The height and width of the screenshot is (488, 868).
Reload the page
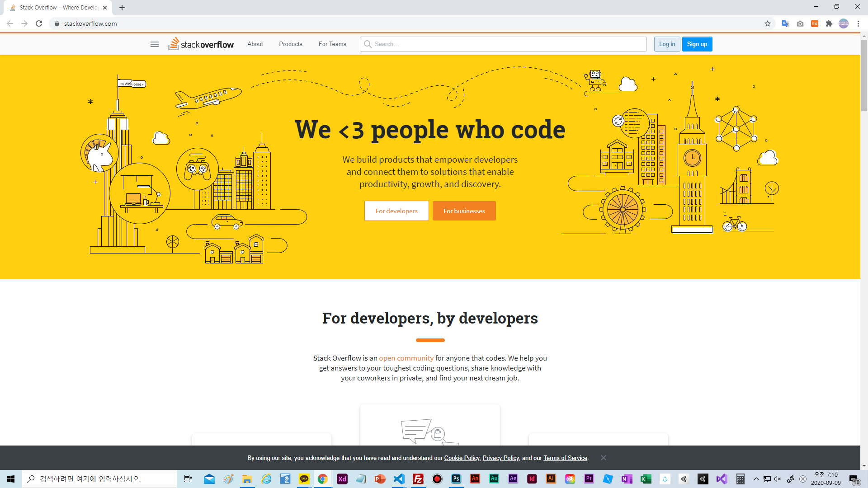coord(39,23)
